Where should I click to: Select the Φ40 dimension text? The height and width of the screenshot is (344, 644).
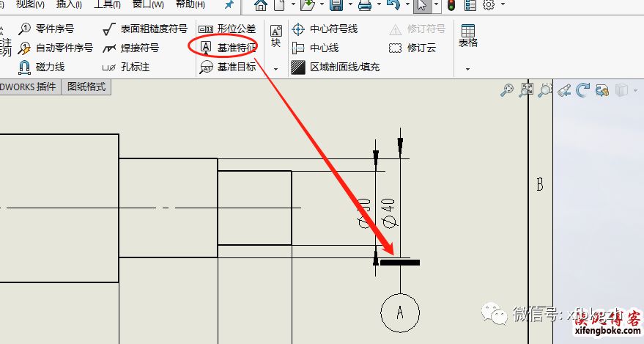(389, 213)
